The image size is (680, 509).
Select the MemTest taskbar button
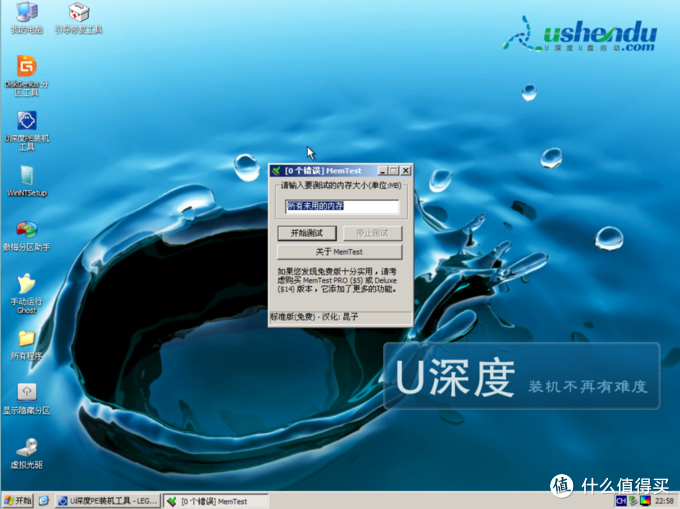(217, 500)
